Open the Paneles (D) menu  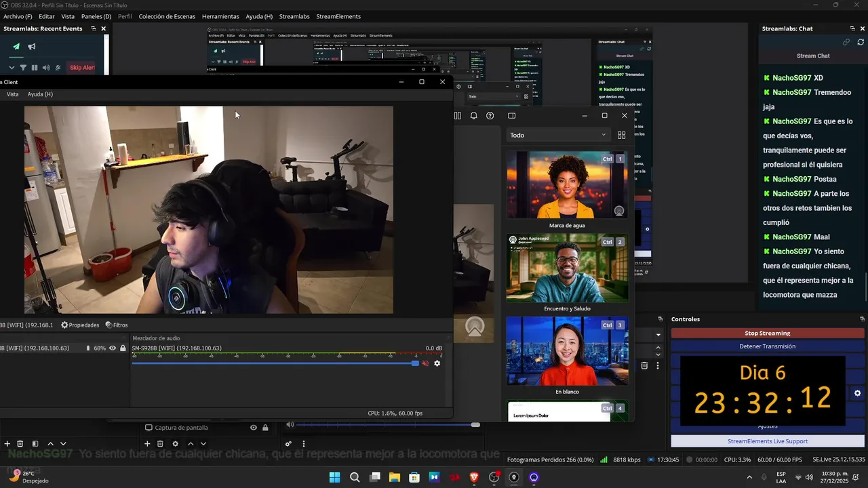point(96,16)
